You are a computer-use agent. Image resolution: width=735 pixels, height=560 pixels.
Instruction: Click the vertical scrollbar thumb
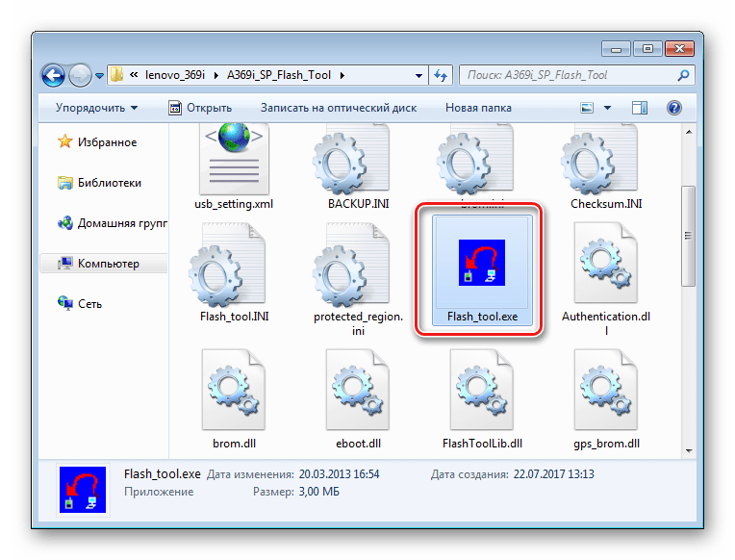[688, 236]
